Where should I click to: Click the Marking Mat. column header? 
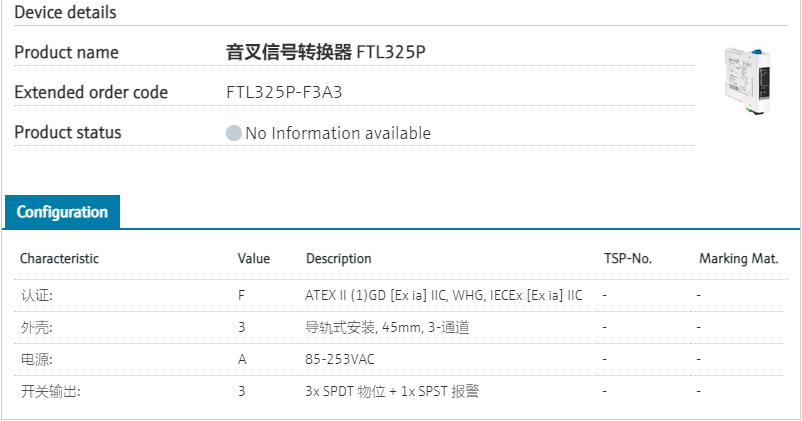tap(738, 258)
